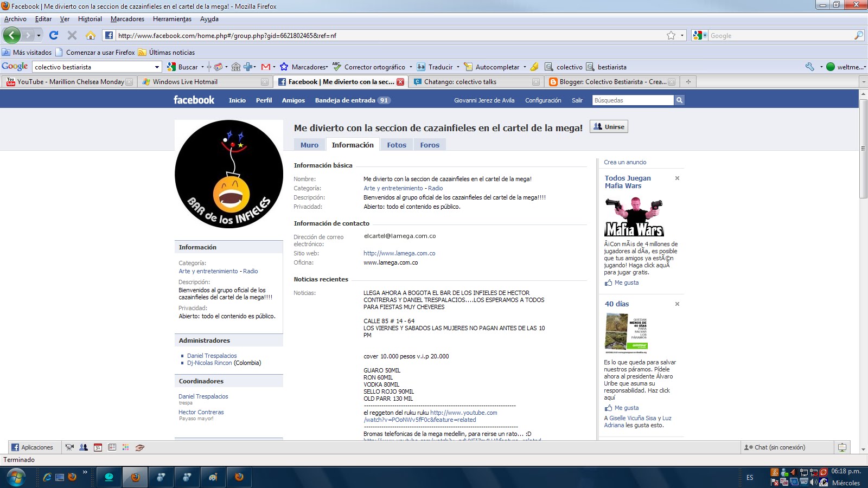Switch to the Fotos tab

click(x=397, y=145)
